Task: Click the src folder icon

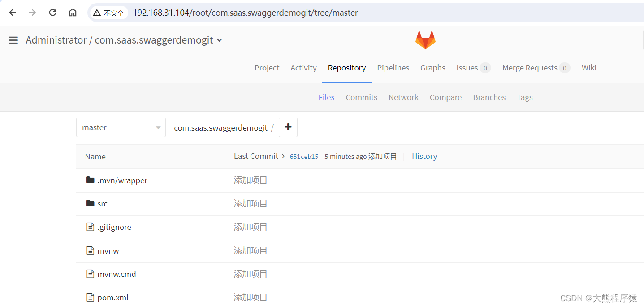Action: (90, 203)
